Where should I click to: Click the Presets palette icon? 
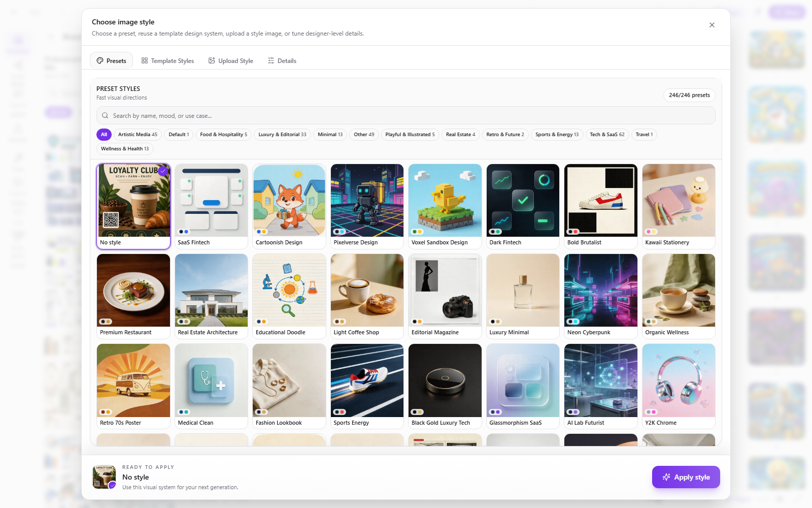tap(100, 60)
